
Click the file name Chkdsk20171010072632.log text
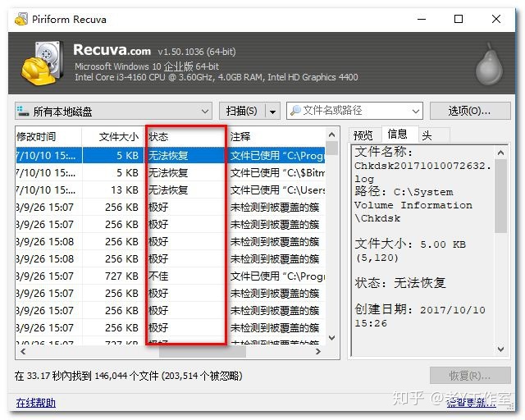pos(422,172)
